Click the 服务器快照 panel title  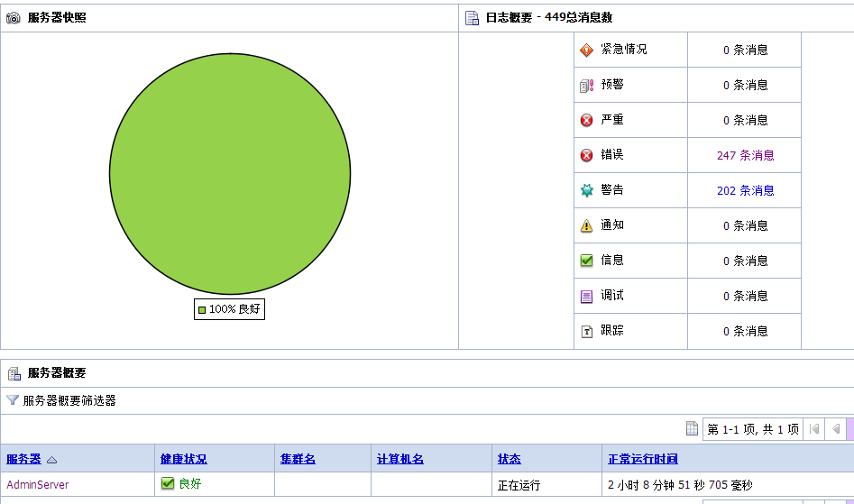57,18
